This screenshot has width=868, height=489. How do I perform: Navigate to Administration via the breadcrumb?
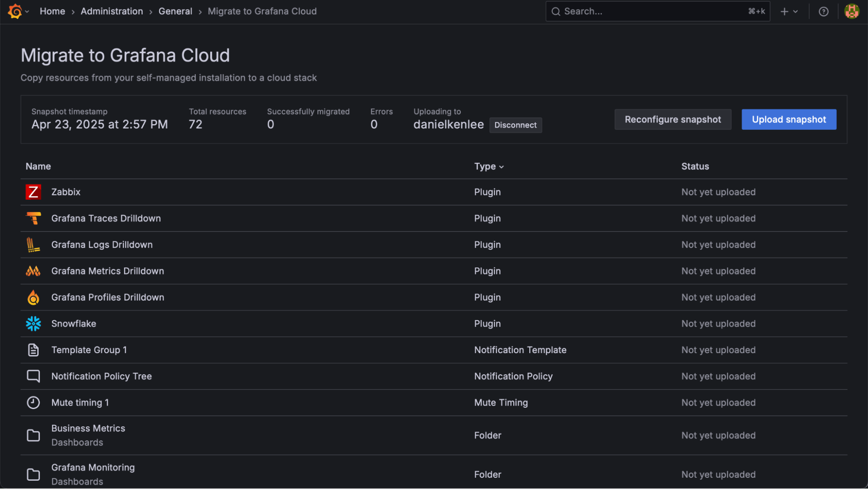tap(112, 11)
